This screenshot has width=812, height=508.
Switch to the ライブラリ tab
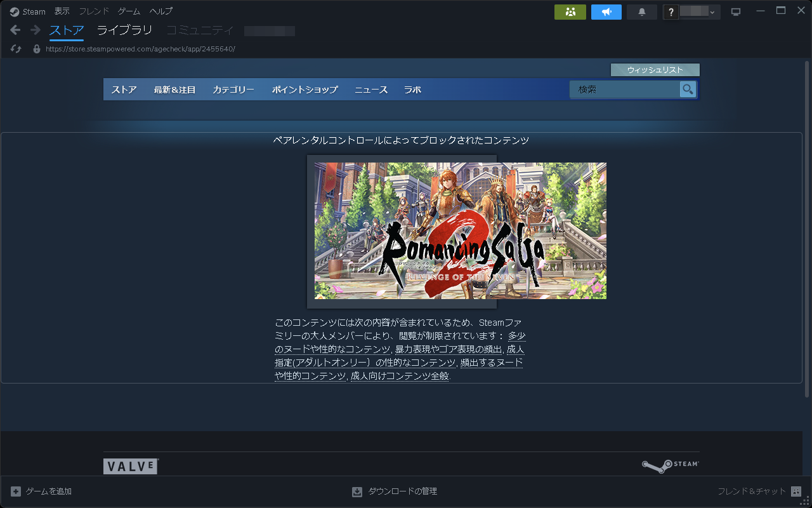pyautogui.click(x=124, y=30)
